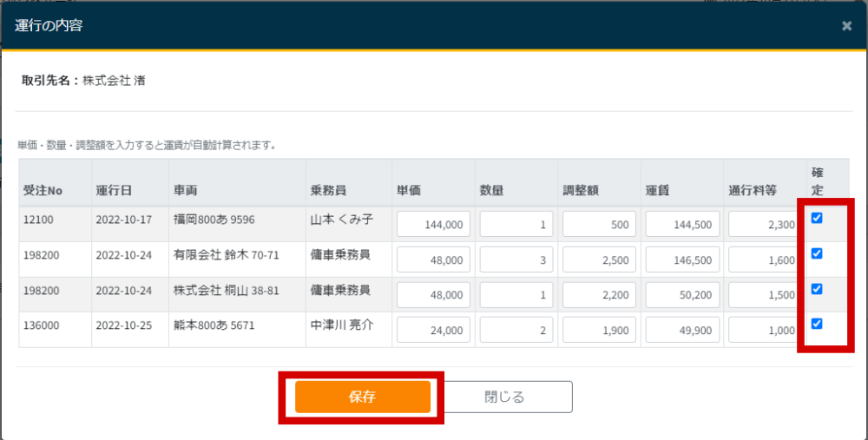The width and height of the screenshot is (868, 440).
Task: Select the 運賃 field showing 50,200
Action: click(x=683, y=295)
